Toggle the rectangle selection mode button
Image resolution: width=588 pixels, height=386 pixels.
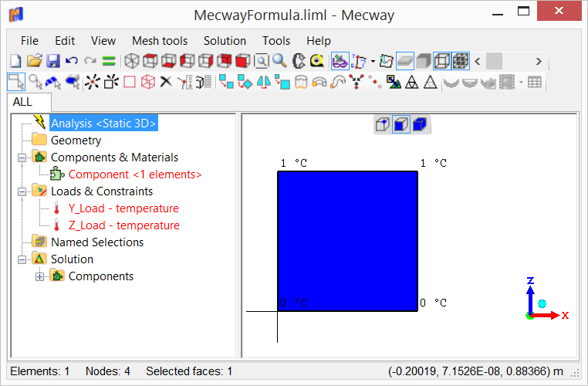tap(16, 82)
